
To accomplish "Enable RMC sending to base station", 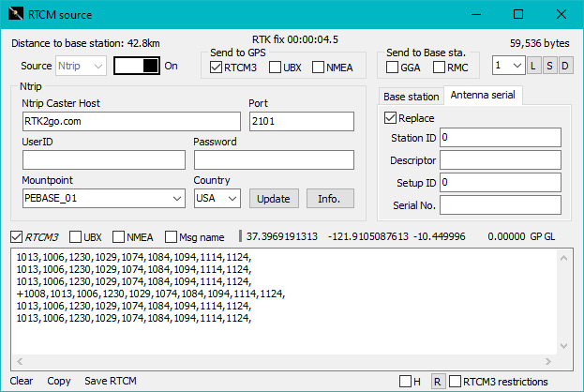I will point(439,68).
